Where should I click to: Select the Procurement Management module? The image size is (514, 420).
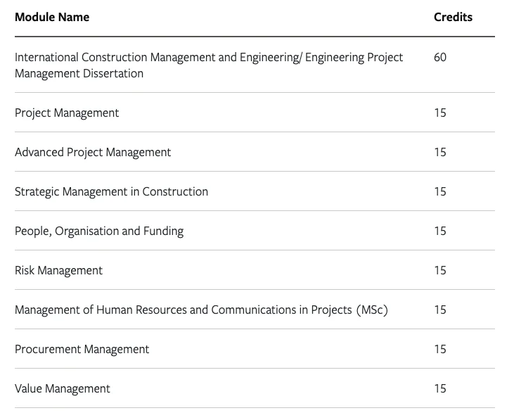point(82,349)
